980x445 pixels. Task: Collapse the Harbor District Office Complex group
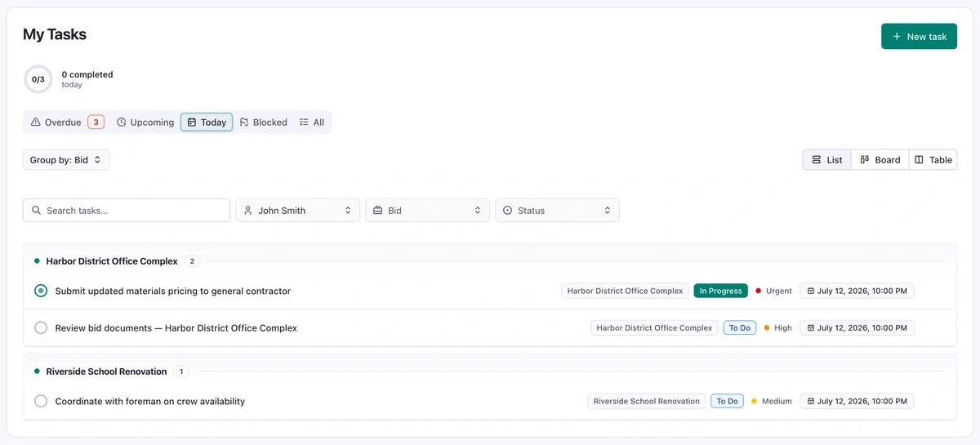coord(112,261)
